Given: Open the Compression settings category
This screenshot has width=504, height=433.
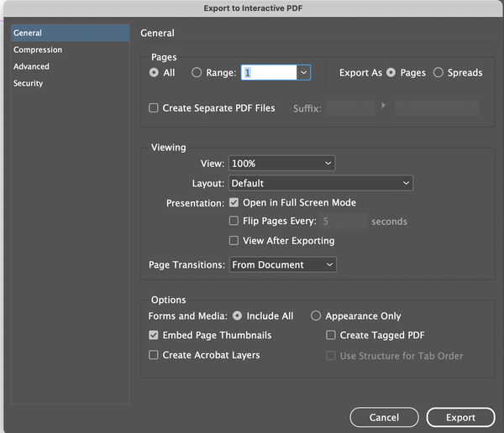Looking at the screenshot, I should pos(70,50).
